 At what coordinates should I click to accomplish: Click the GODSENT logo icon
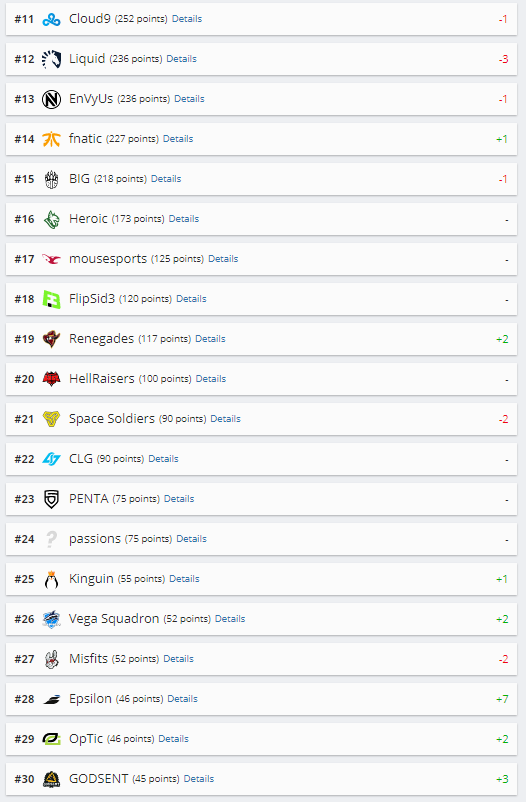click(51, 779)
